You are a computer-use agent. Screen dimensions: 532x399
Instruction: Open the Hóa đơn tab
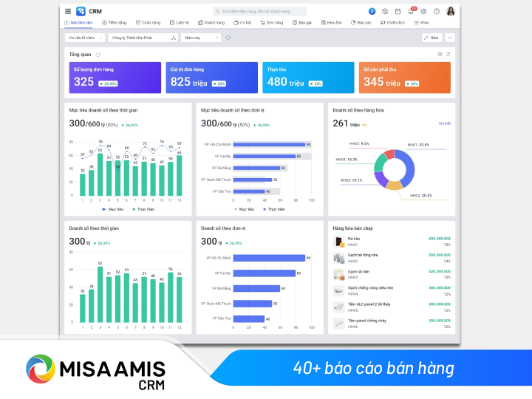(x=331, y=23)
